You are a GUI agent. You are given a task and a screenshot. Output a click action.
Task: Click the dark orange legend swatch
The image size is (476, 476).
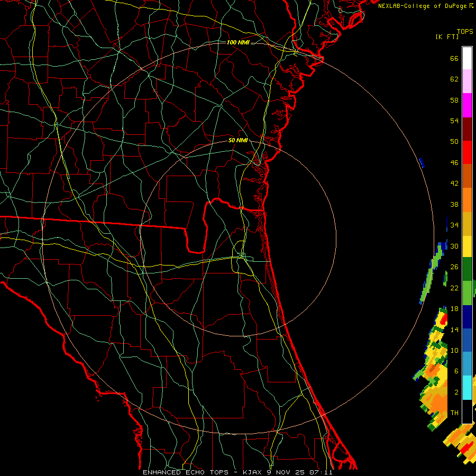[x=467, y=176]
